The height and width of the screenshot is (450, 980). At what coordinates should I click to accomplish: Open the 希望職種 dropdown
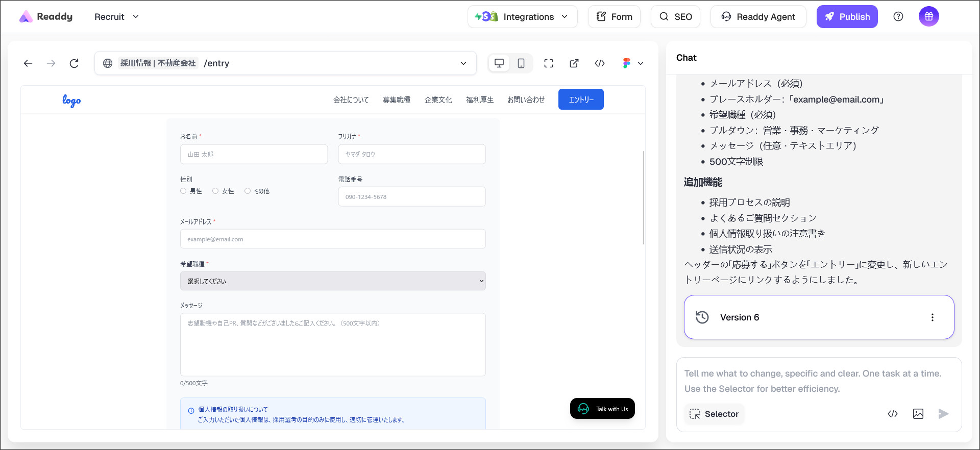point(333,281)
